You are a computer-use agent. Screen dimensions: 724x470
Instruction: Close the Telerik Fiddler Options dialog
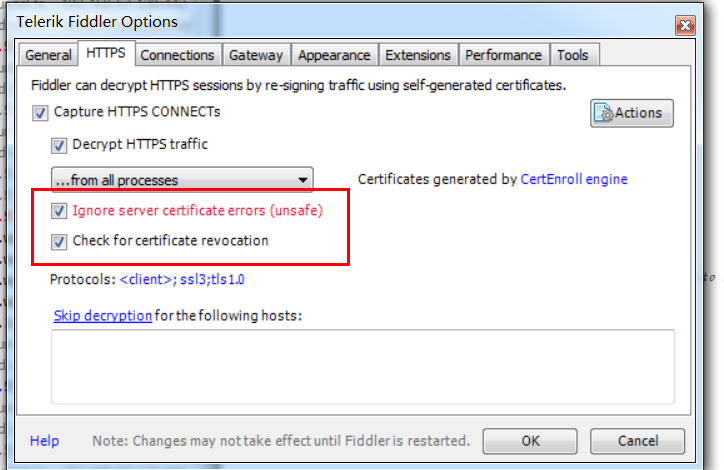pyautogui.click(x=685, y=25)
